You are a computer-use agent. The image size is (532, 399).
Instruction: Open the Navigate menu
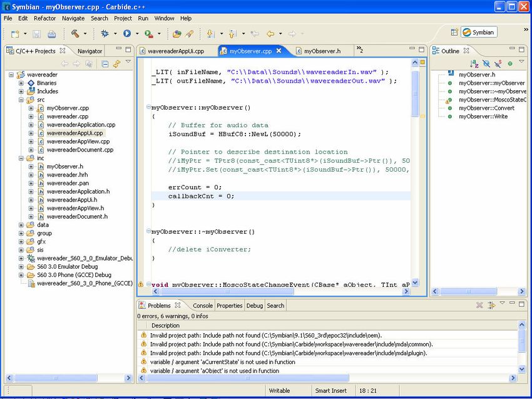pos(73,18)
